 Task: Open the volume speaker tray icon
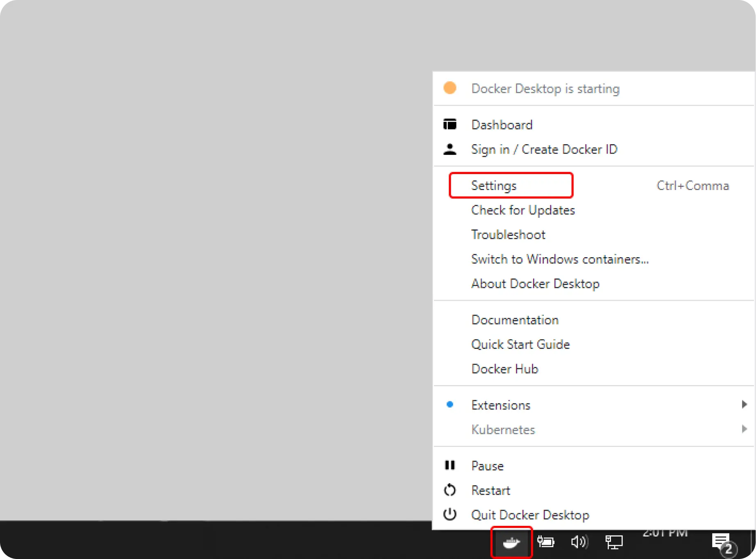579,542
